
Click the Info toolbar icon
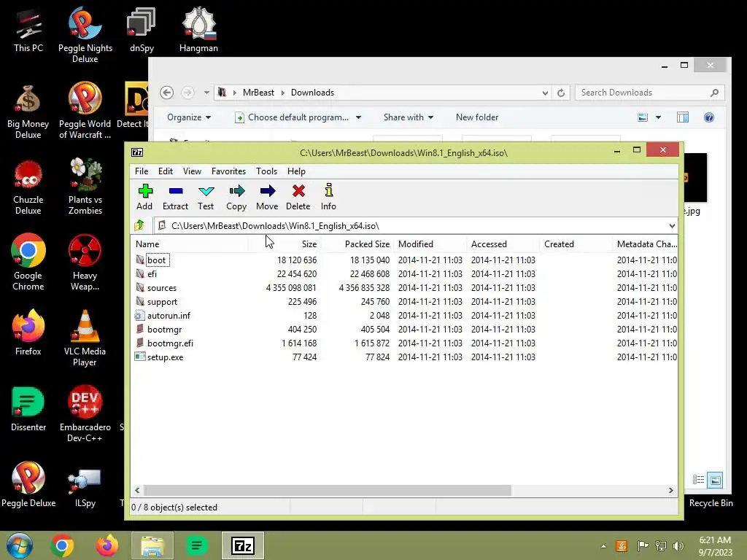click(328, 197)
